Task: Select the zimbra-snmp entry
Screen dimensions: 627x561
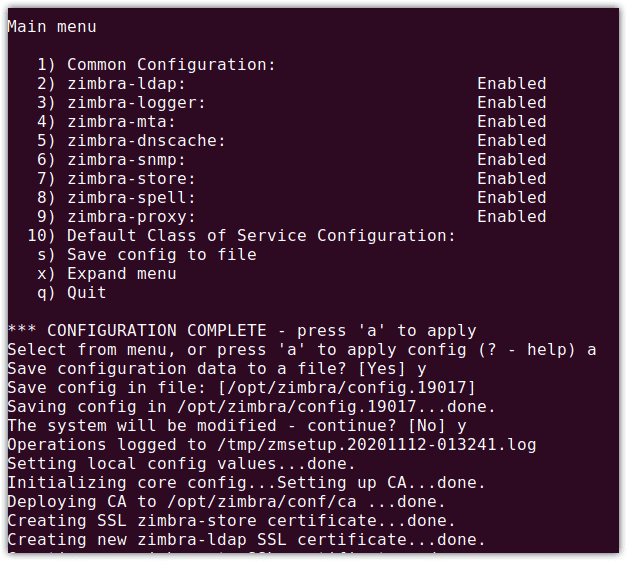Action: tap(111, 160)
